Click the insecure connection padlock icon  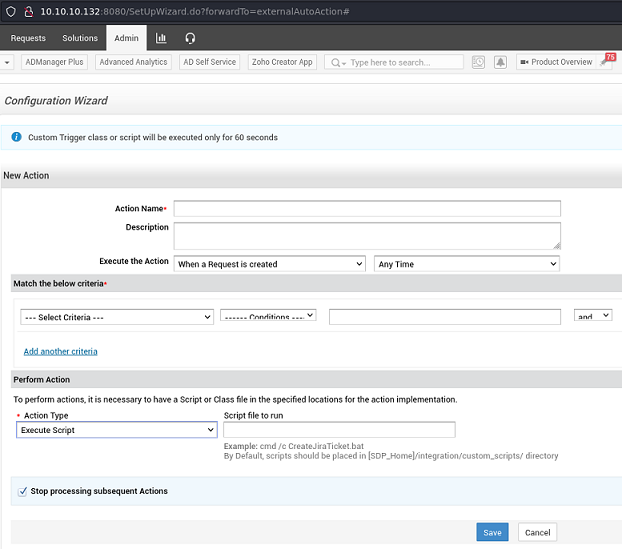(29, 9)
